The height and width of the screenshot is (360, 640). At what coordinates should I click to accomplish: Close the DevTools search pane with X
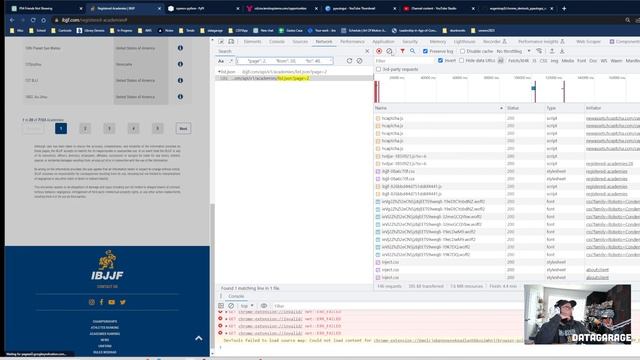point(367,51)
